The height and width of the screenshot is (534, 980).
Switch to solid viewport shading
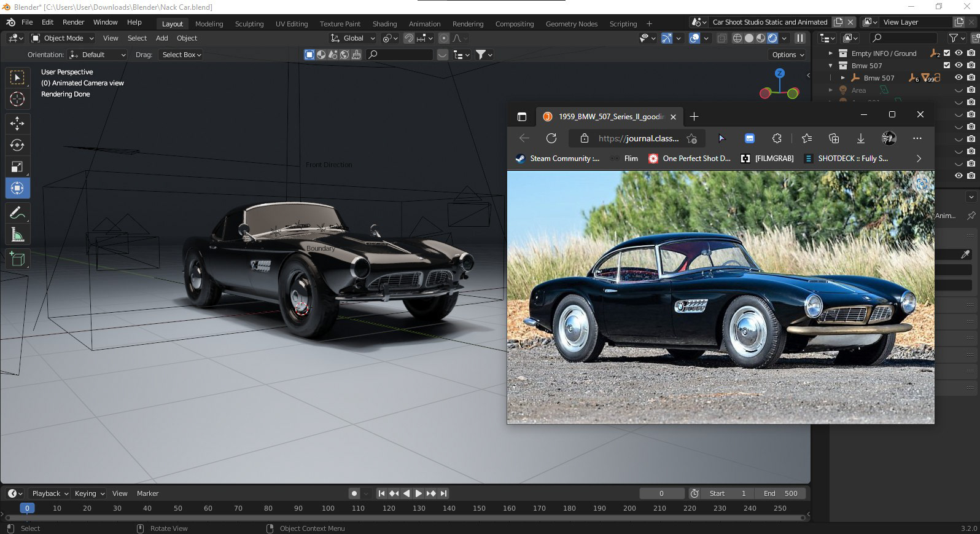click(x=749, y=38)
